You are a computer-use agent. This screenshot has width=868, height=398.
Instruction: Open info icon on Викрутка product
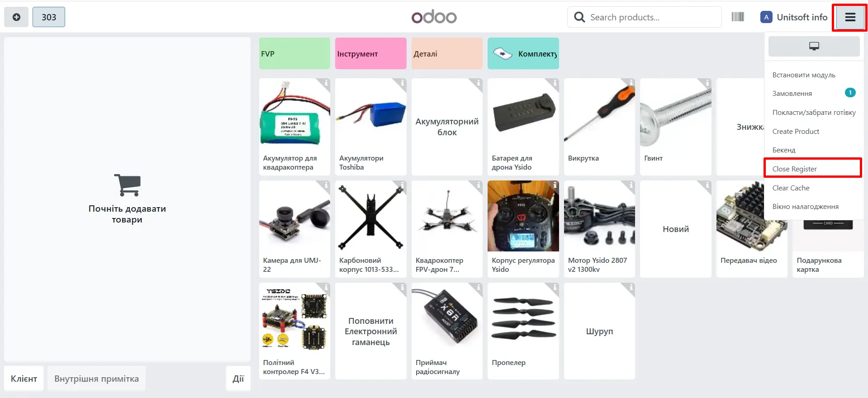coord(631,83)
